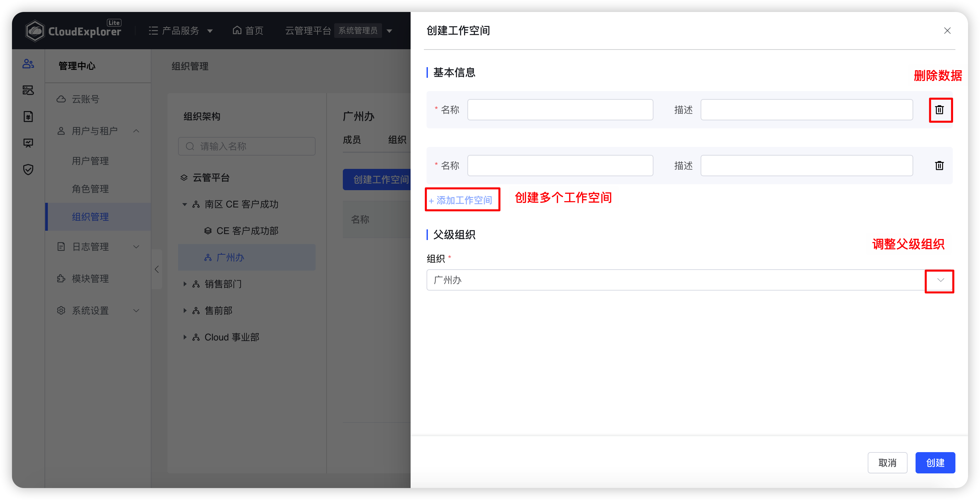Screen dimensions: 980x500
Task: Switch to the 成员 tab
Action: (x=351, y=140)
